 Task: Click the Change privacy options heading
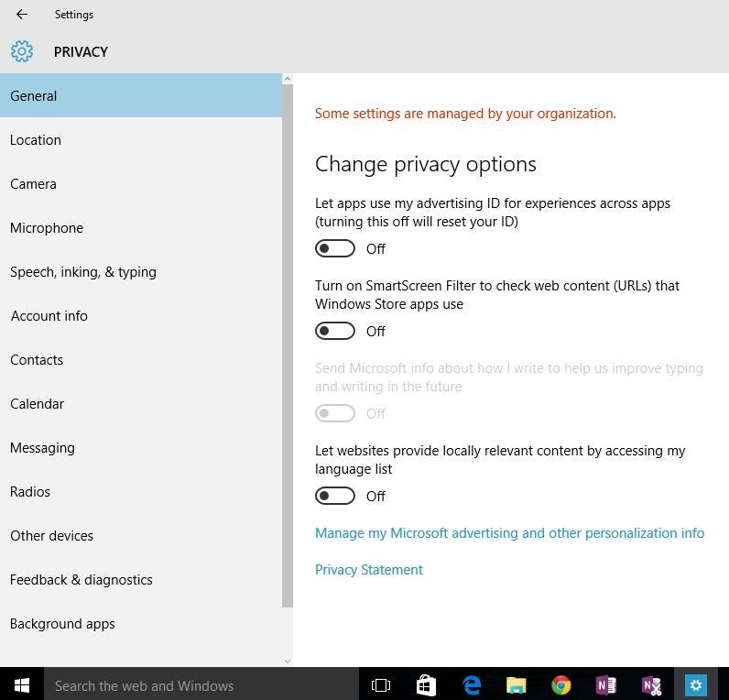coord(426,164)
